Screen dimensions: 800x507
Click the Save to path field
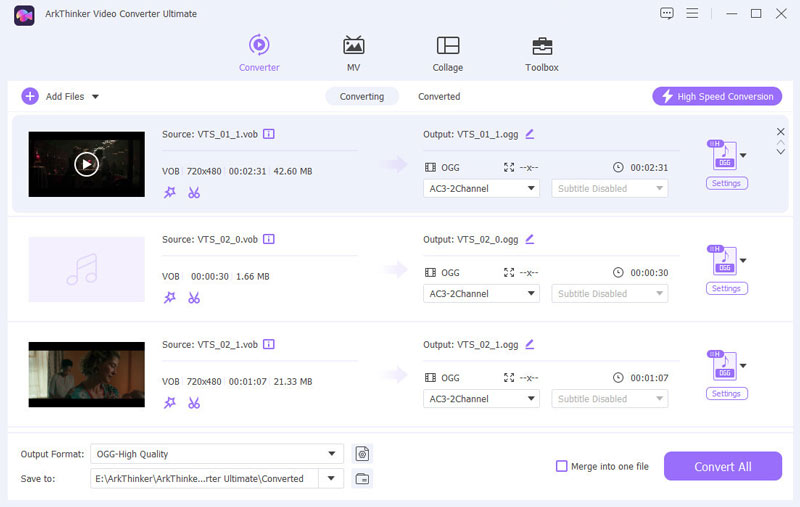click(205, 478)
